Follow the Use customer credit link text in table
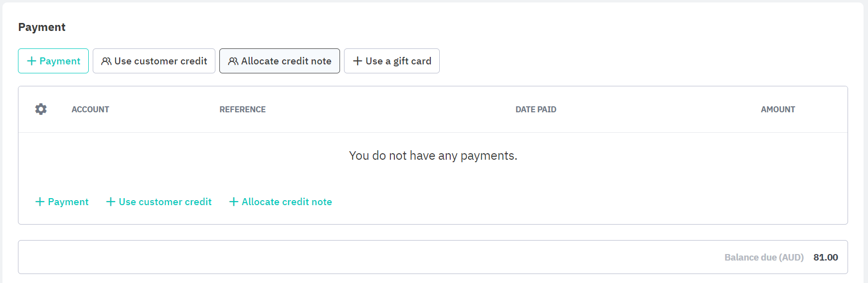This screenshot has width=868, height=283. pyautogui.click(x=165, y=202)
